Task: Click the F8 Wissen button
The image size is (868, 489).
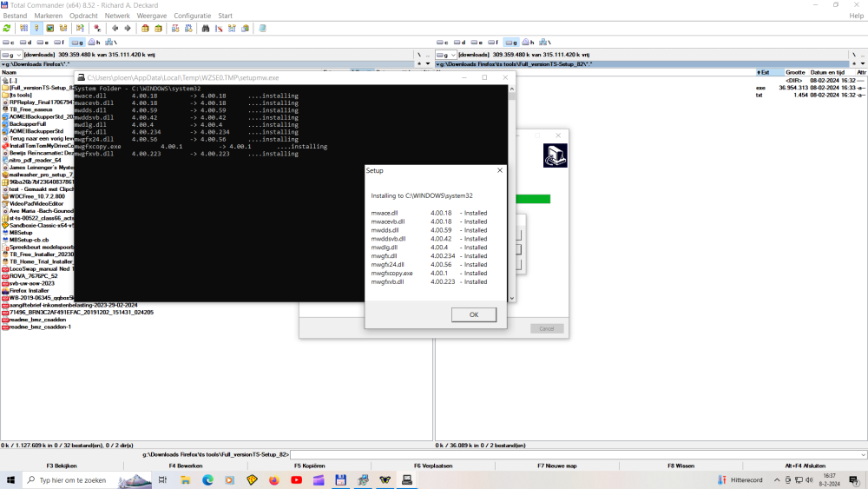Action: pyautogui.click(x=681, y=466)
